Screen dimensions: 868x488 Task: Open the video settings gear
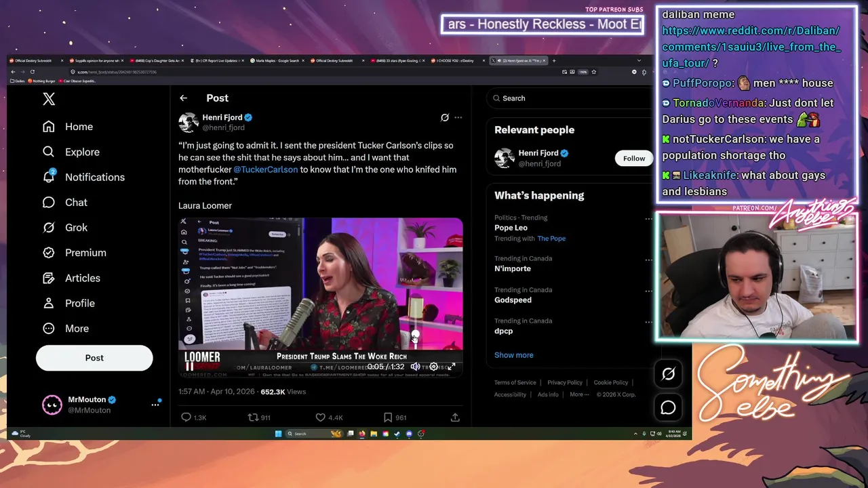(x=434, y=367)
